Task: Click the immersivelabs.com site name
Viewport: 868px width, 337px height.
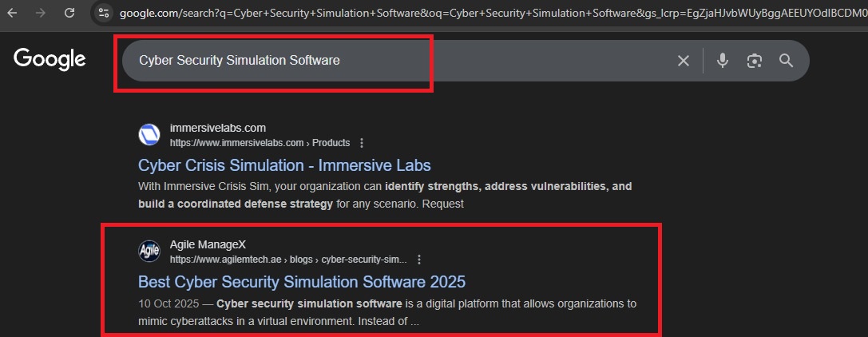Action: coord(217,128)
